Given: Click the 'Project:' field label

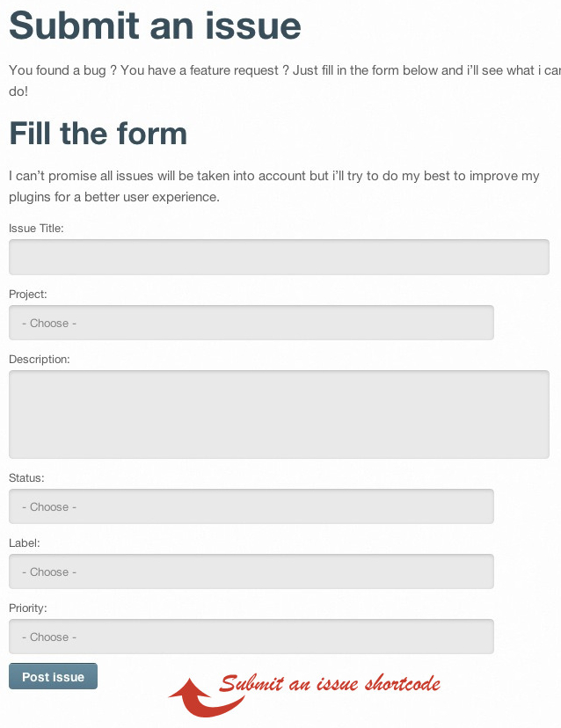Looking at the screenshot, I should pos(27,294).
